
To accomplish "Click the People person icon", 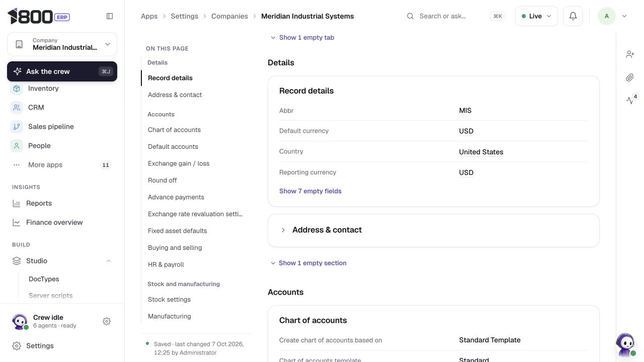I will point(17,146).
